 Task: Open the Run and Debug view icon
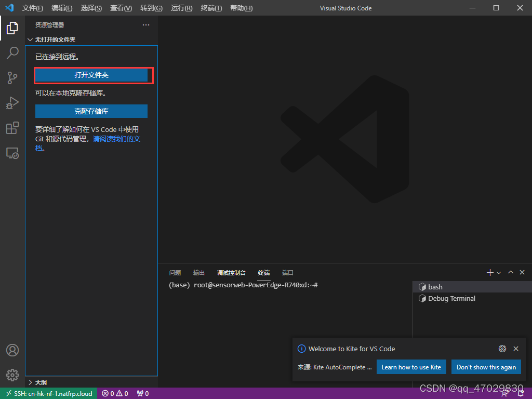tap(12, 103)
